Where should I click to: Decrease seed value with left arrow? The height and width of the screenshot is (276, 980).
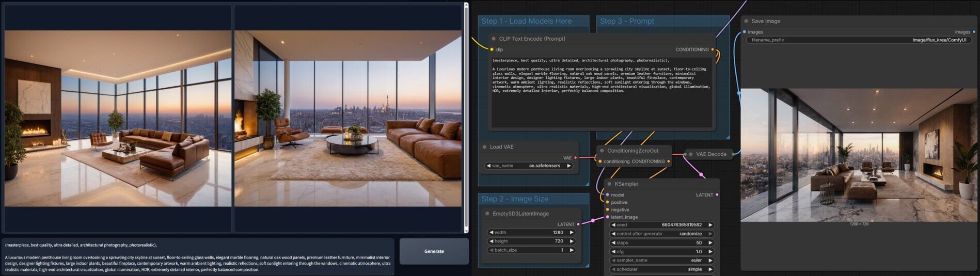pos(613,225)
